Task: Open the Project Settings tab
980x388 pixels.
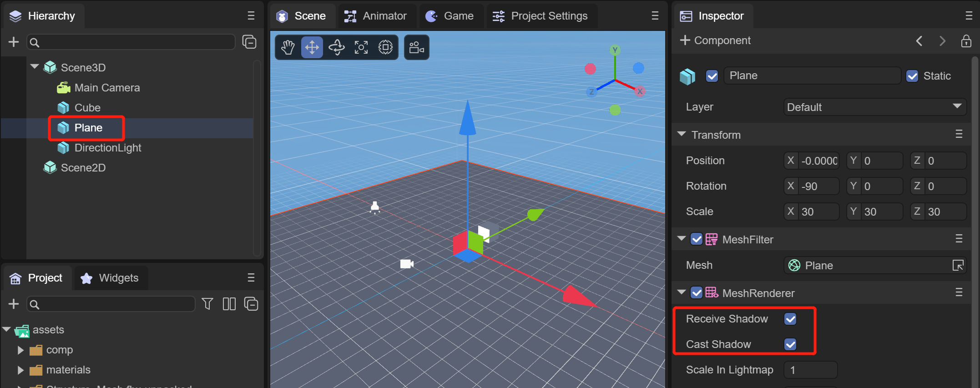Action: (x=541, y=16)
